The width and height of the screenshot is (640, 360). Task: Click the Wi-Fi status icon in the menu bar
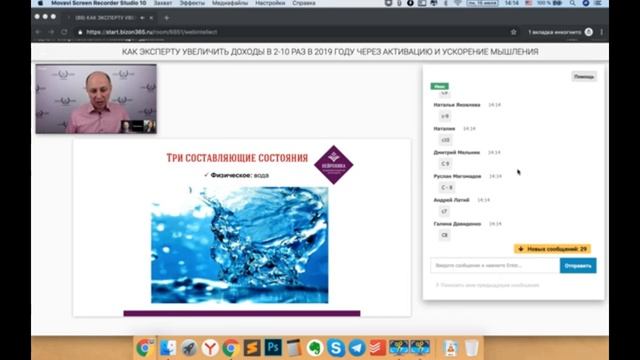pos(458,3)
